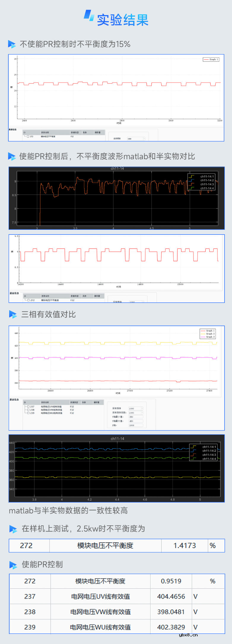
Task: Enable the checkbox for ID 239 电网电压WU线有效值
Action: pos(28,413)
